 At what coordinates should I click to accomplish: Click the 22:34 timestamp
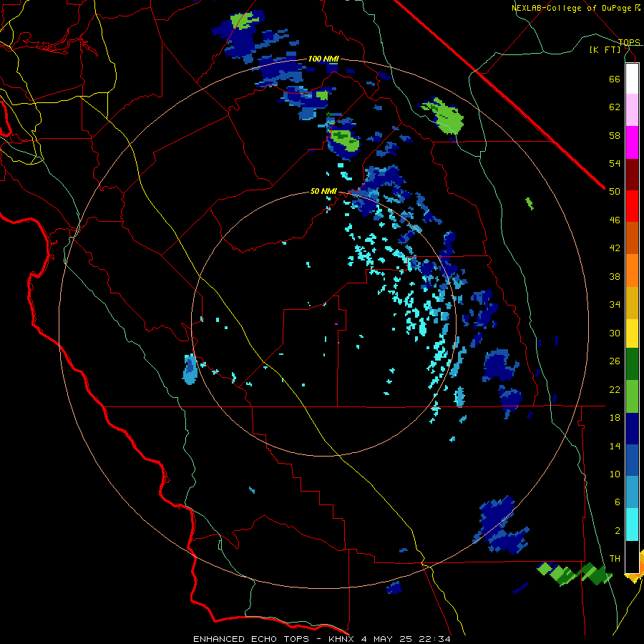[435, 639]
